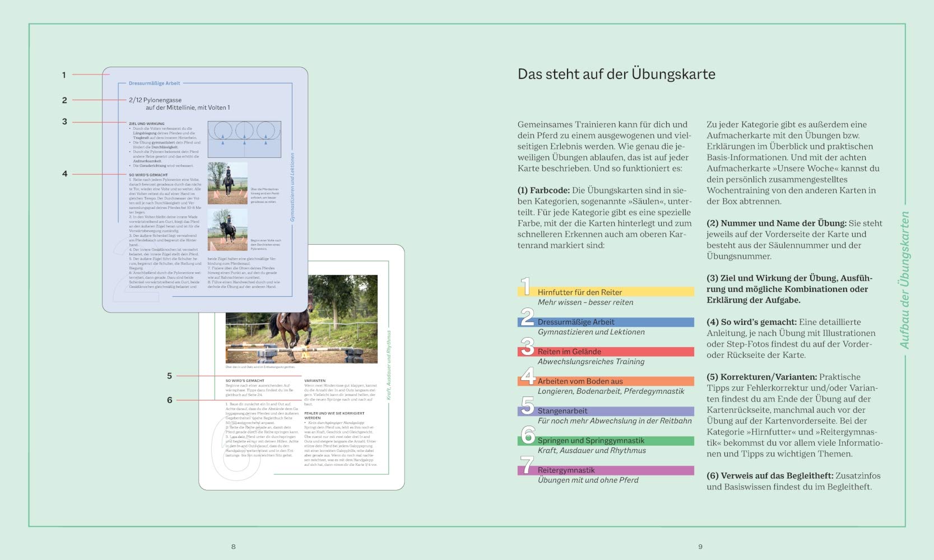Select the pink "Reitergymnastik" bar
Viewport: 934px width, 560px height.
point(606,470)
